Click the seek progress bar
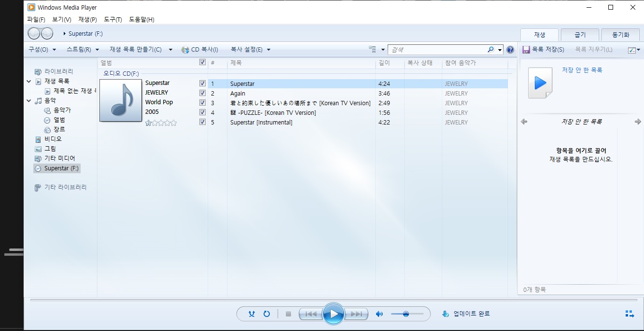Screen dimensions: 644x331 click(x=334, y=300)
